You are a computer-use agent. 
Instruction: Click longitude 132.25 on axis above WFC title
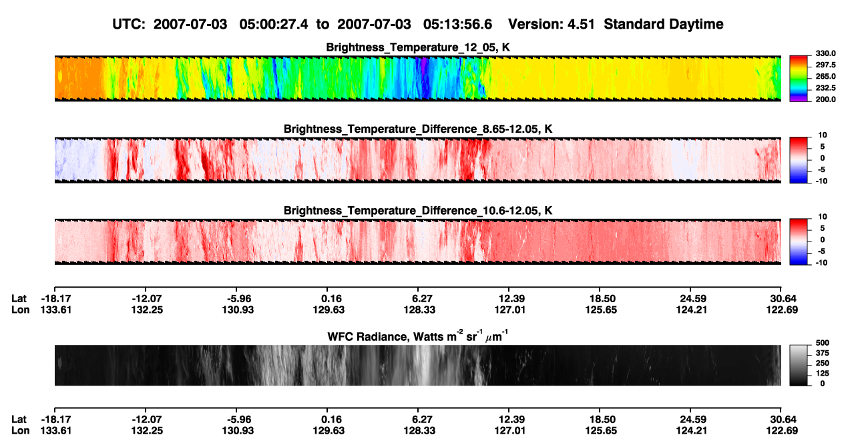click(147, 309)
